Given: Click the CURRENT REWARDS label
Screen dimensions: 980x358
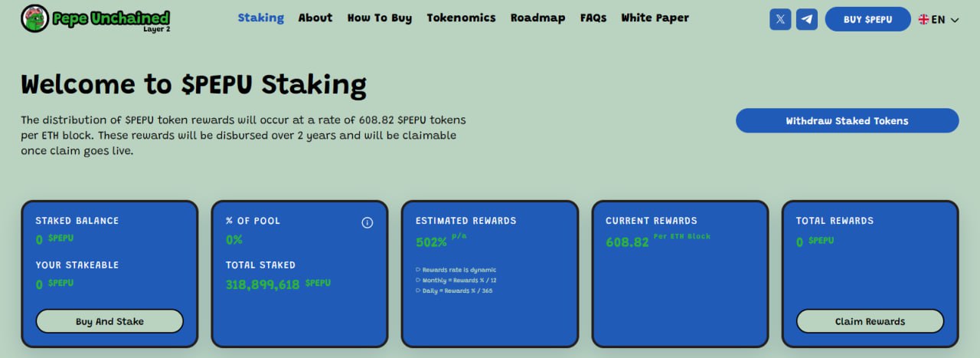Looking at the screenshot, I should pos(652,221).
